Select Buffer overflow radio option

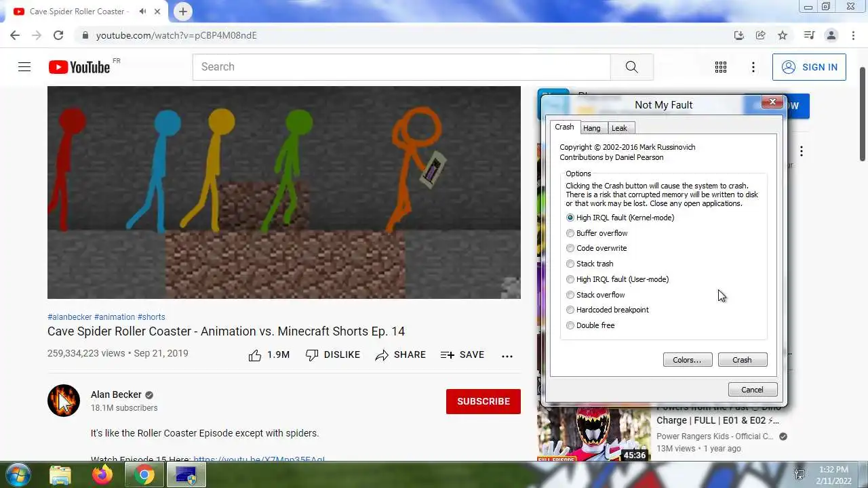597,233
